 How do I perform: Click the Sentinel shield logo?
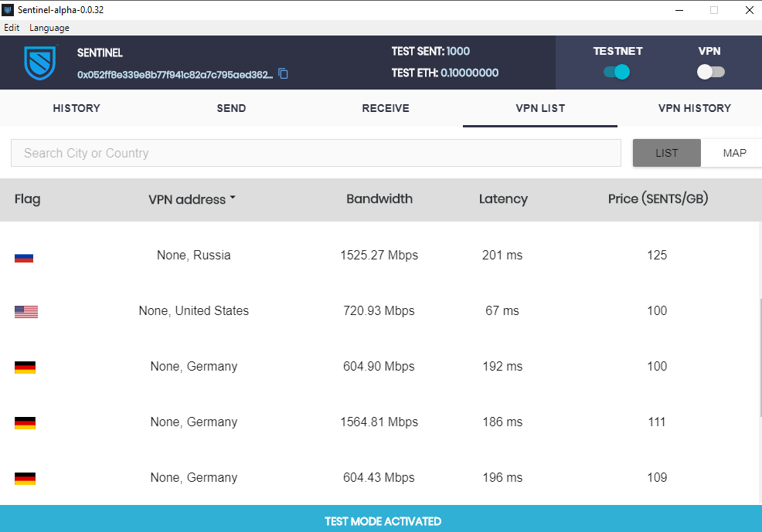coord(40,63)
